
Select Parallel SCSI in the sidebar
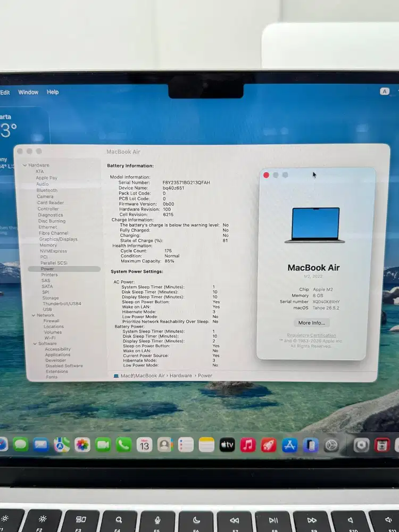click(54, 263)
